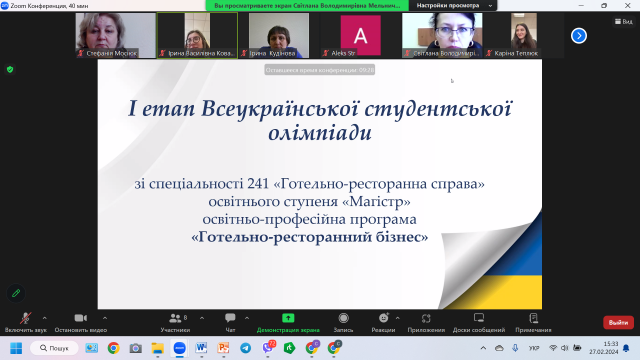Click the green Share Screen icon
640x360 pixels.
click(x=288, y=318)
